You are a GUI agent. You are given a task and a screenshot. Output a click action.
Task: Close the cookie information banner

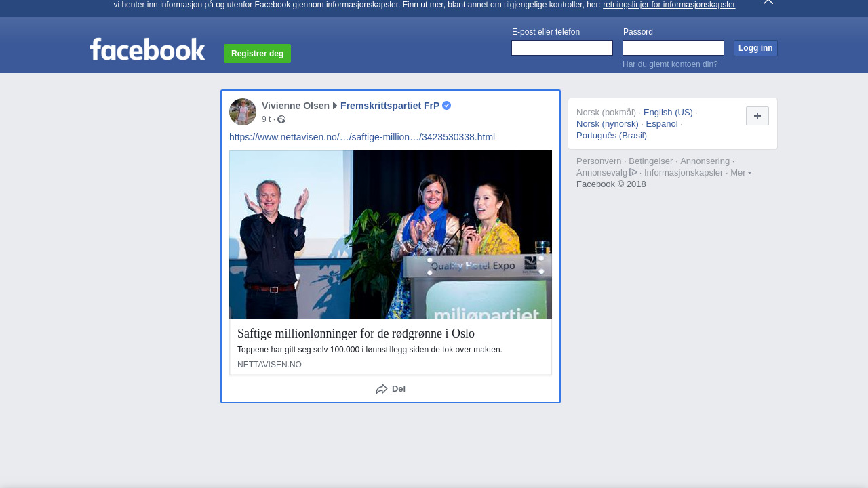tap(768, 2)
